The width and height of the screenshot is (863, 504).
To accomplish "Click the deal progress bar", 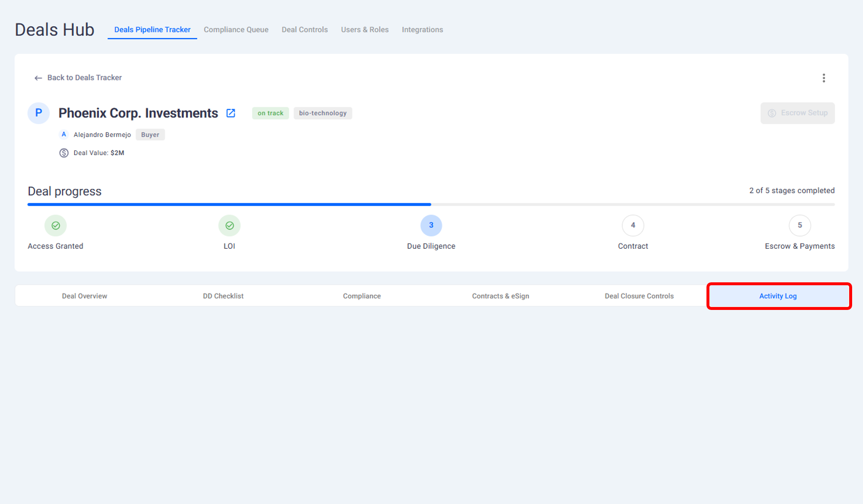I will coord(431,205).
